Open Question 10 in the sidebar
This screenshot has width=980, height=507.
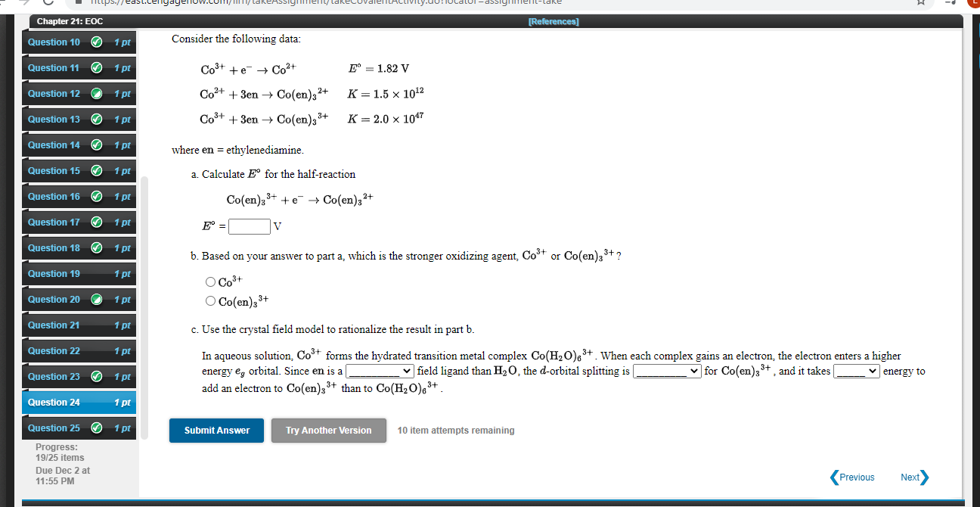click(79, 42)
